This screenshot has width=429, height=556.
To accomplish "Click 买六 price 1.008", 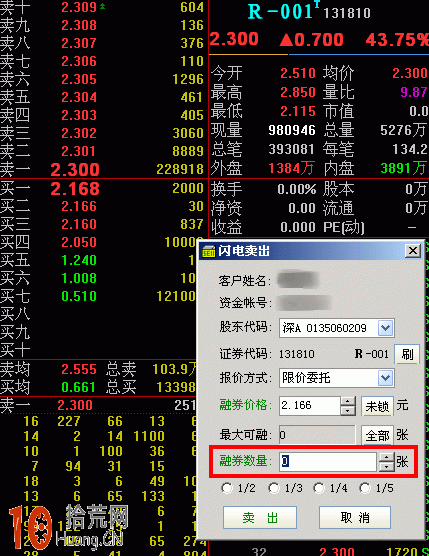I will pos(79,278).
